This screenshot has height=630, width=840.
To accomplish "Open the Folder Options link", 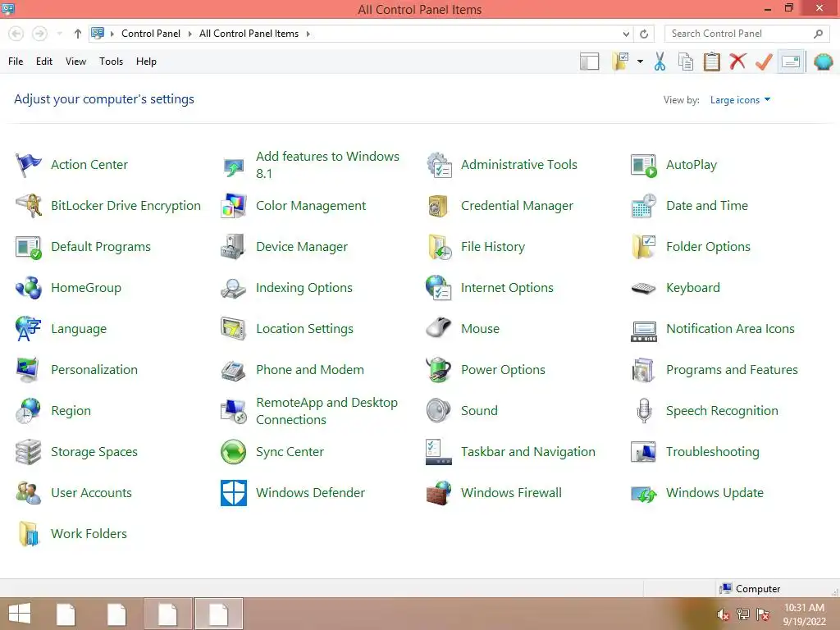I will pyautogui.click(x=708, y=247).
